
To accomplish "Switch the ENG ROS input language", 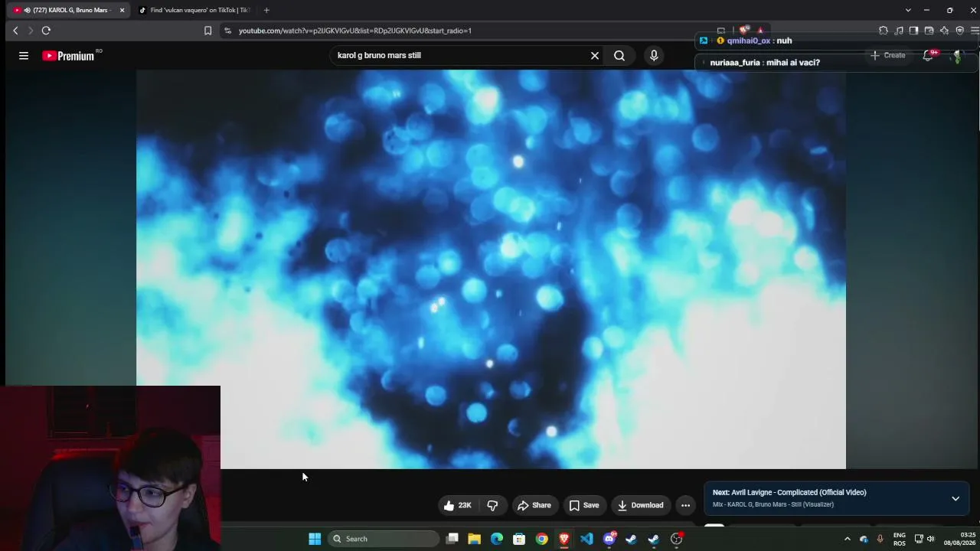I will [x=899, y=539].
